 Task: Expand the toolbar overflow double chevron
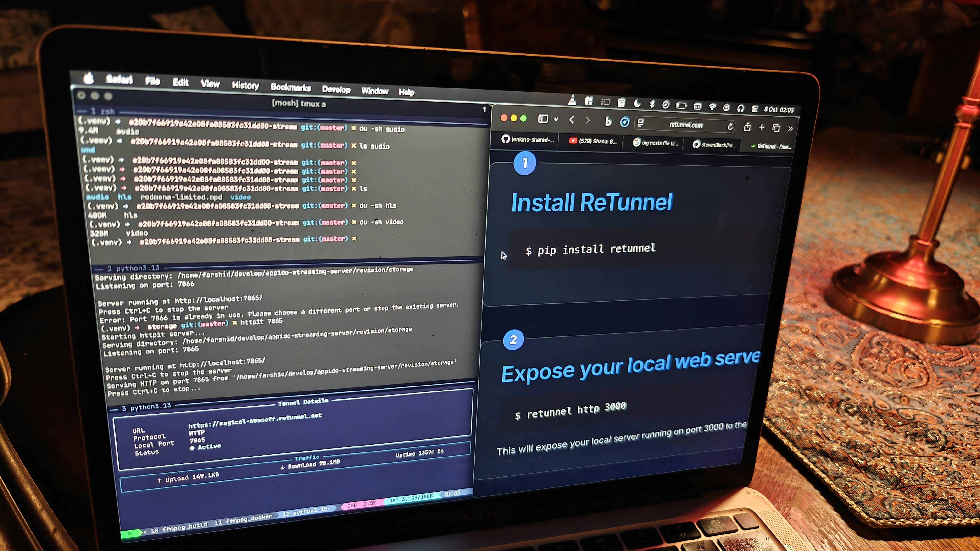point(790,129)
